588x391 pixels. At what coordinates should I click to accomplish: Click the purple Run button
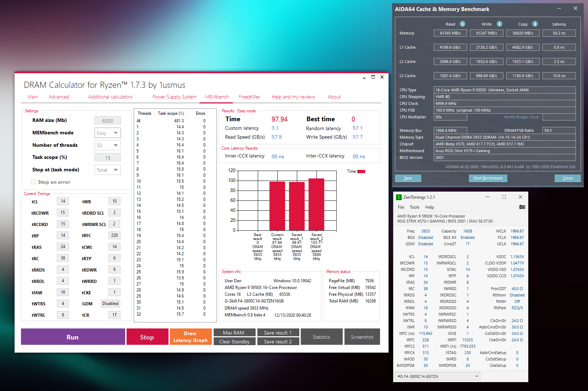click(73, 337)
